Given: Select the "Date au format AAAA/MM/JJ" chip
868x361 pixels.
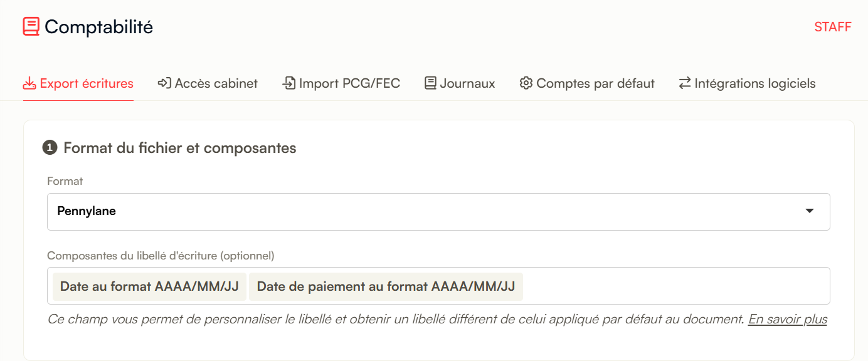Looking at the screenshot, I should [149, 286].
